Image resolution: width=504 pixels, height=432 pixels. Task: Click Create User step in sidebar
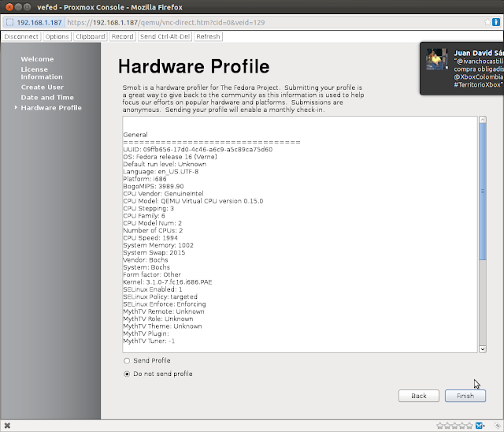(43, 87)
